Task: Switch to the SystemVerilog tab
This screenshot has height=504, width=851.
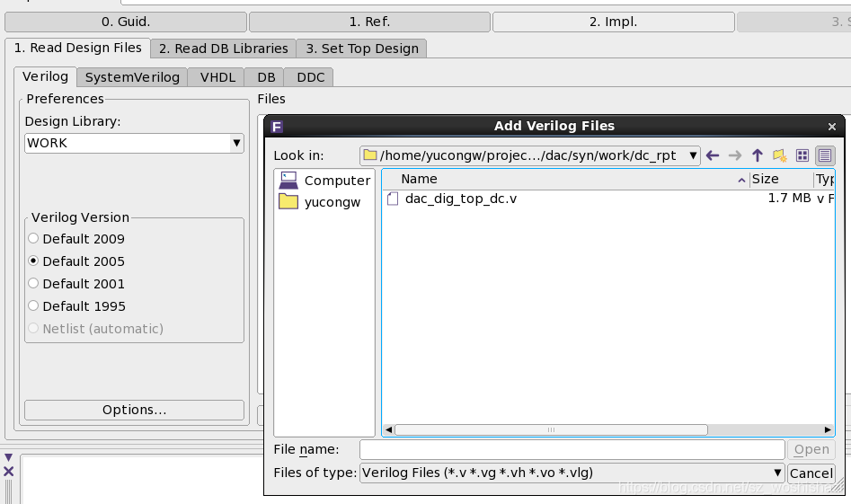Action: [x=132, y=77]
